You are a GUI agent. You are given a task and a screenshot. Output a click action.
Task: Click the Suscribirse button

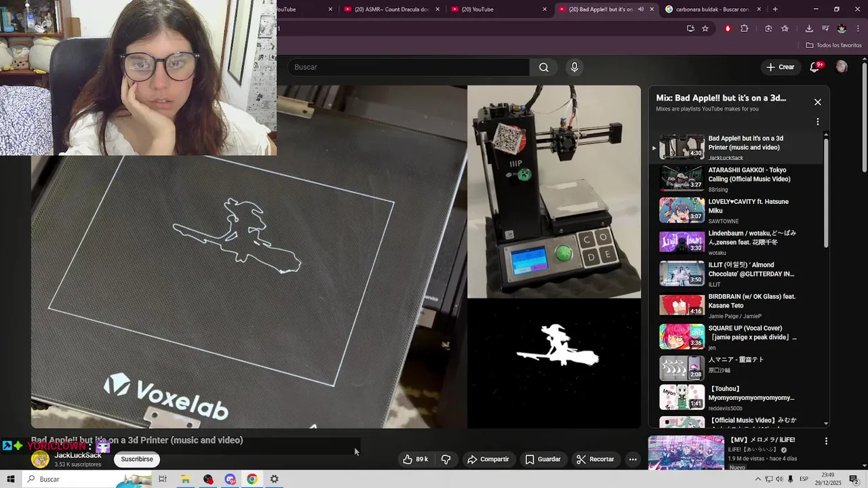pos(137,460)
